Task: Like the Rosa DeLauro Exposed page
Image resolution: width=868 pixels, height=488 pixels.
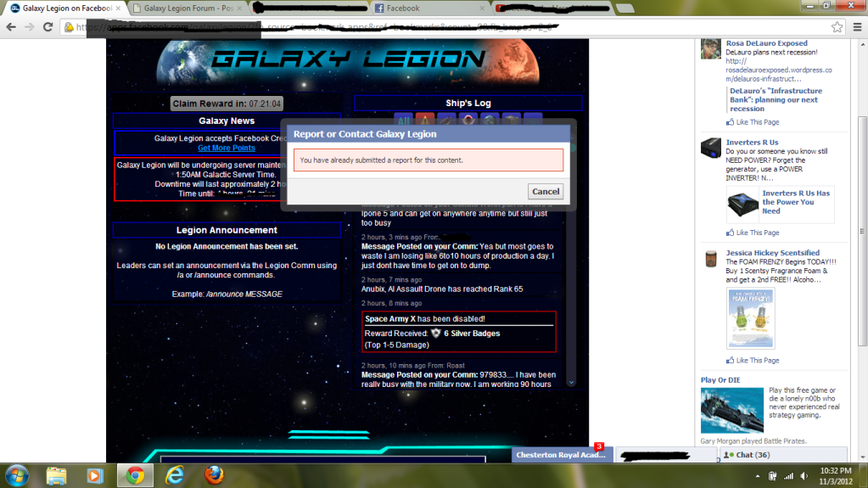Action: [753, 122]
